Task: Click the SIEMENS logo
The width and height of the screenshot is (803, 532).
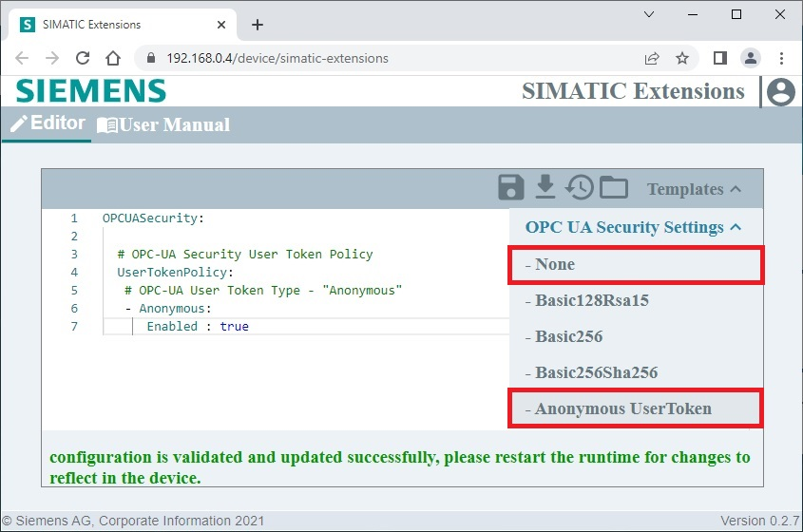Action: (90, 91)
